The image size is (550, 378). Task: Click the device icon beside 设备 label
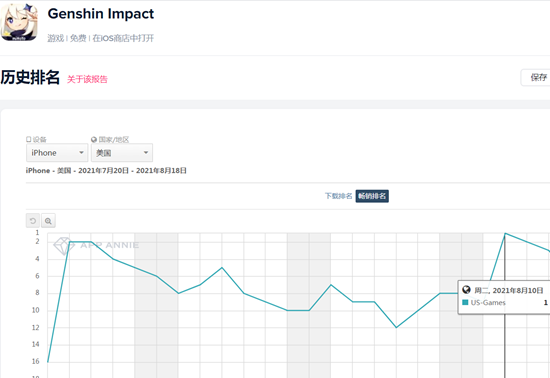point(29,139)
